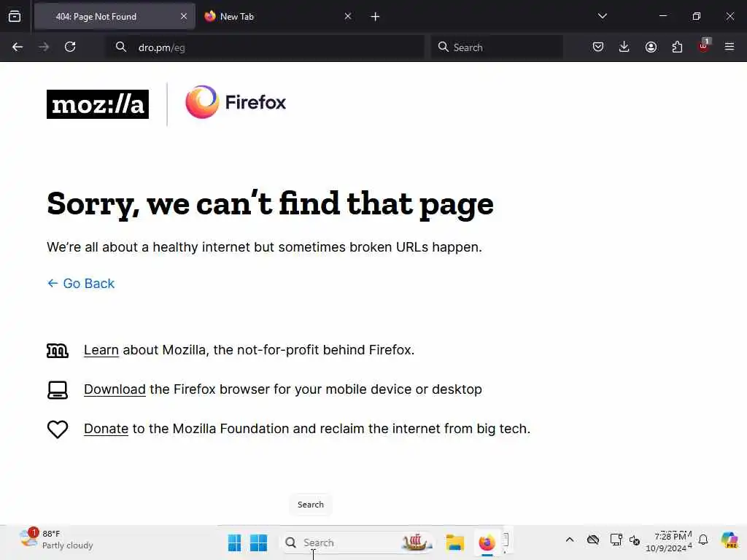This screenshot has height=560, width=747.
Task: Switch to the New Tab tab
Action: point(278,16)
